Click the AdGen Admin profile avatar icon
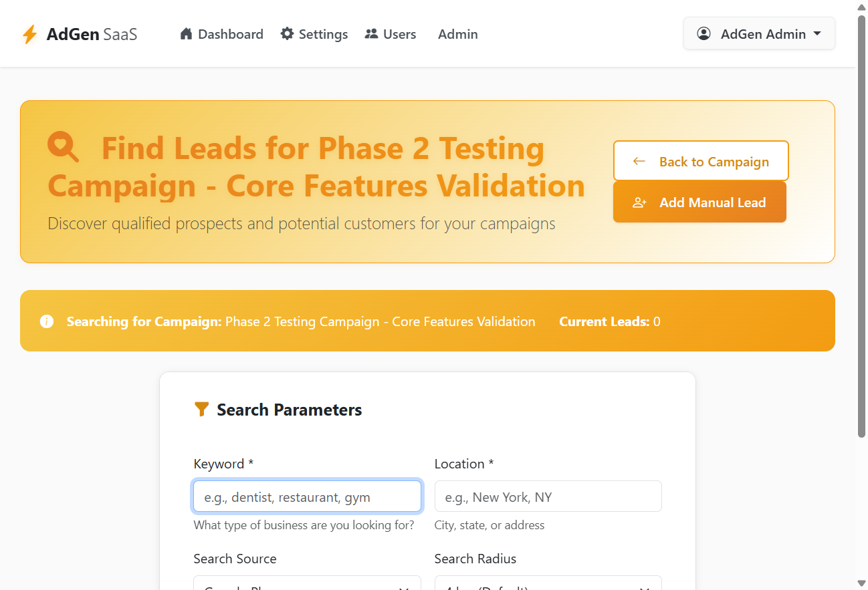This screenshot has height=590, width=868. (x=703, y=33)
